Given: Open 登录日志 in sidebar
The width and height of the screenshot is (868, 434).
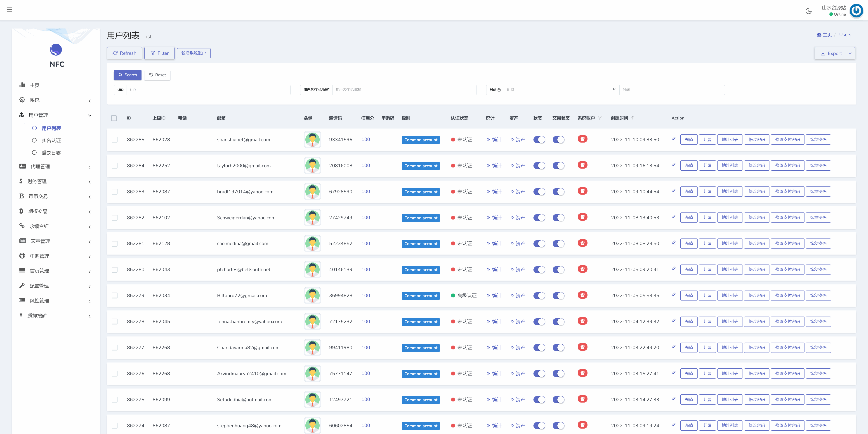Looking at the screenshot, I should click(51, 153).
